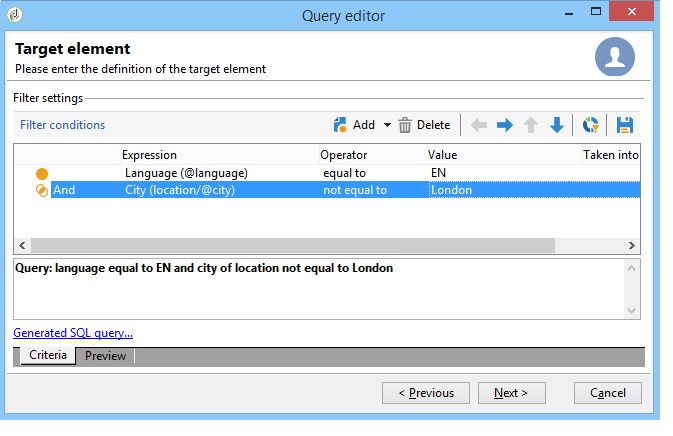Save the filter with the floppy disk icon
Image resolution: width=673 pixels, height=436 pixels.
tap(624, 125)
